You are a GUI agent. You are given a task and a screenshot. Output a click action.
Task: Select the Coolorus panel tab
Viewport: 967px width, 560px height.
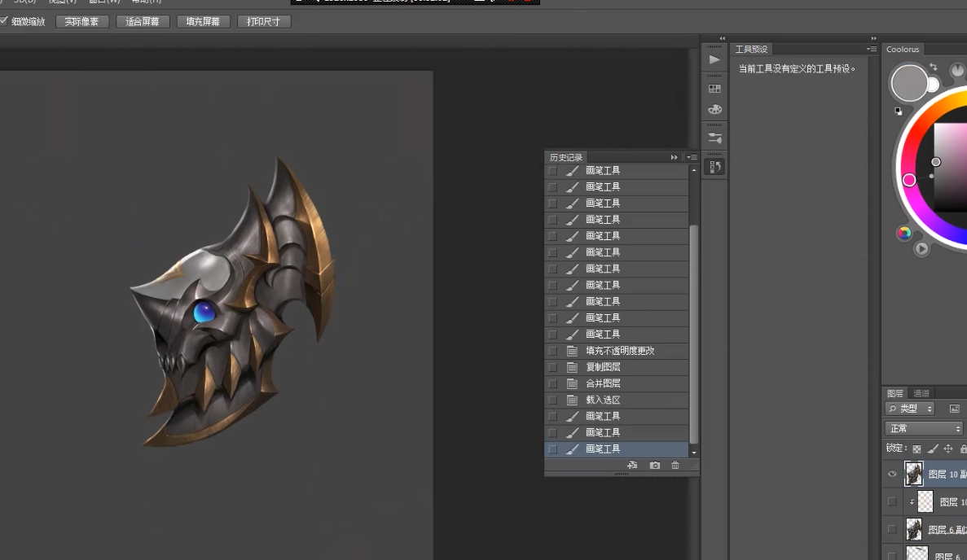[x=903, y=50]
